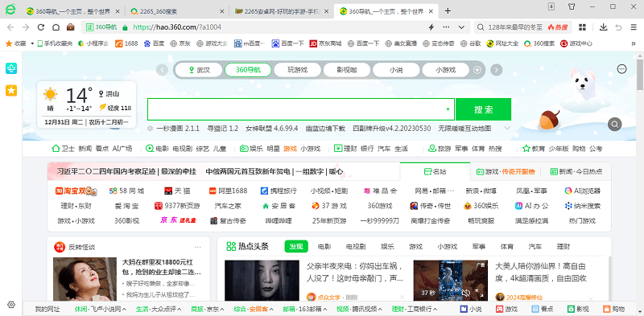Open the 影视 bottom bar icon
This screenshot has height=316, width=644.
pos(578,309)
